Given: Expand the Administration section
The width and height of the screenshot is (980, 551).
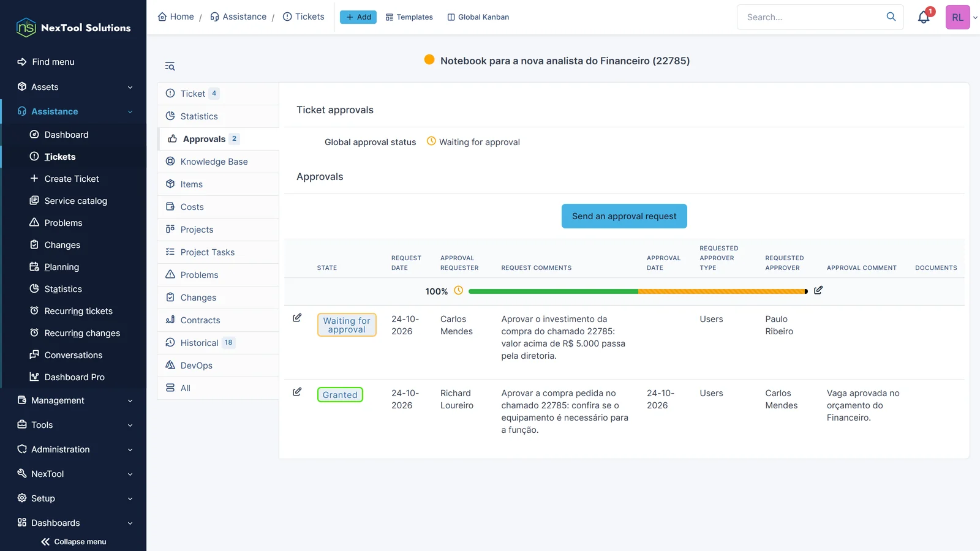Looking at the screenshot, I should (x=73, y=449).
